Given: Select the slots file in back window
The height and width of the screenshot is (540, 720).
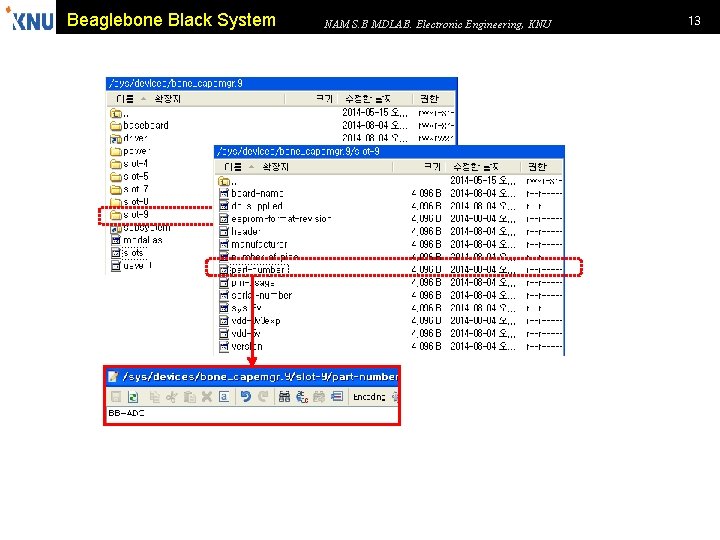Looking at the screenshot, I should (128, 253).
